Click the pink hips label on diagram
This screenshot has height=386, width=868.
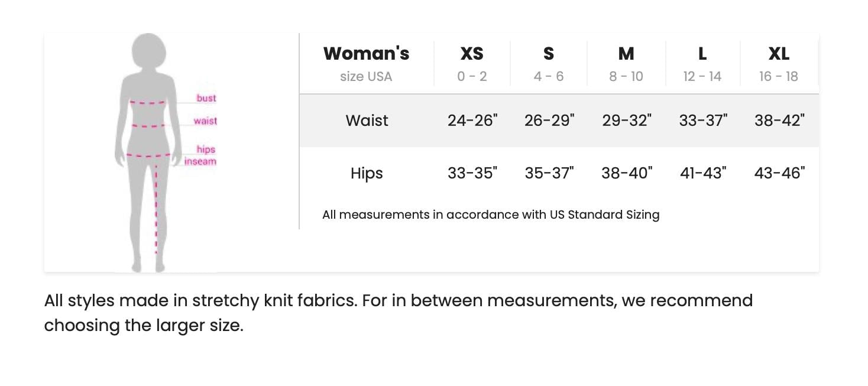tap(206, 150)
